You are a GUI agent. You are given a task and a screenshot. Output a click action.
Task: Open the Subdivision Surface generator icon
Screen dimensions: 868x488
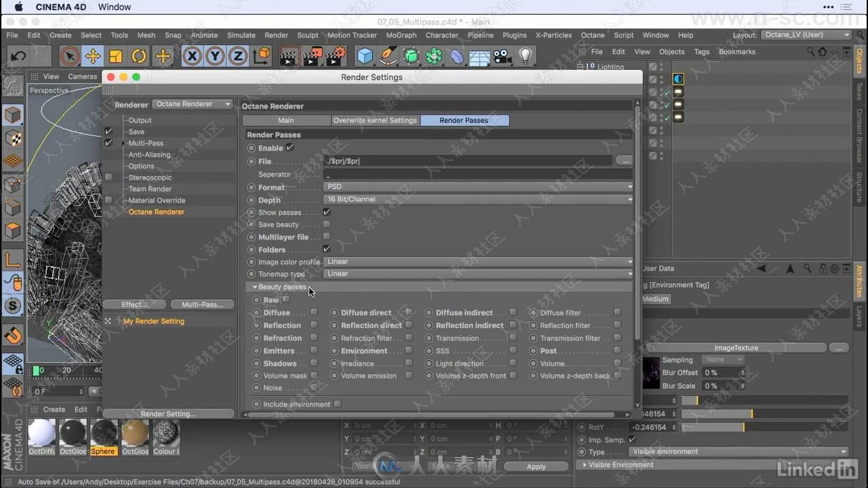click(x=411, y=56)
